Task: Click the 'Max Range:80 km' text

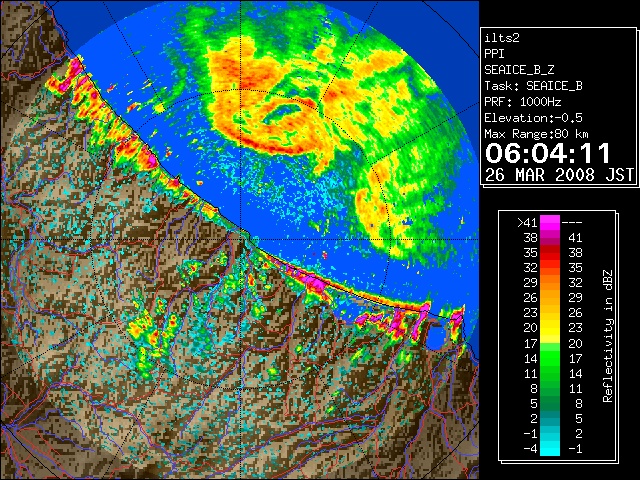Action: 536,134
